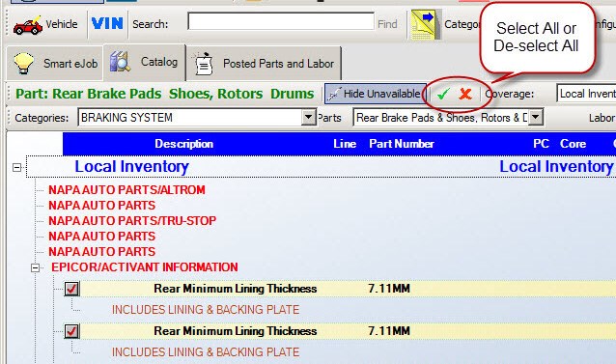The height and width of the screenshot is (364, 616).
Task: Select NAPA AUTO PARTS/TRU-STOP entry
Action: coord(132,221)
